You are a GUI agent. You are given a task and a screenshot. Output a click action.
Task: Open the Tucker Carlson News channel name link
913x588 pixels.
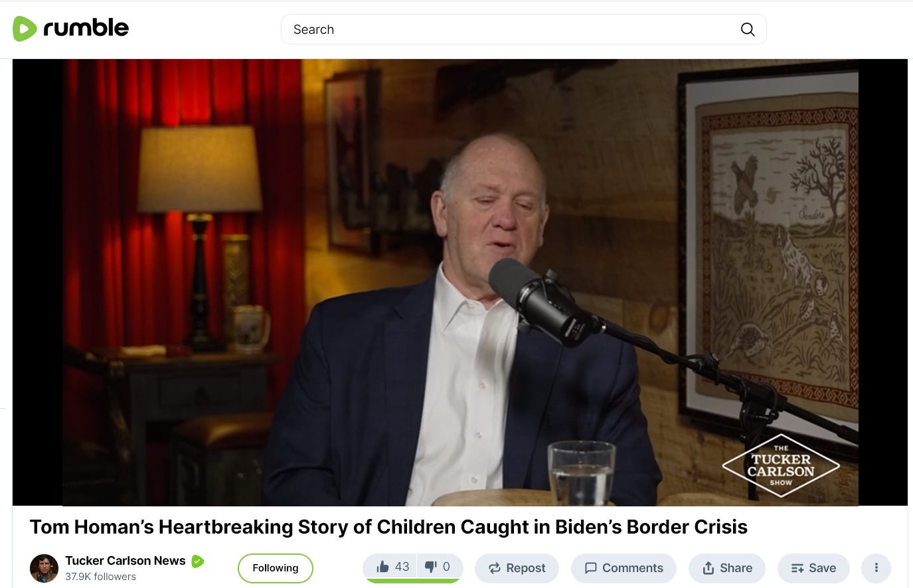[x=125, y=561]
